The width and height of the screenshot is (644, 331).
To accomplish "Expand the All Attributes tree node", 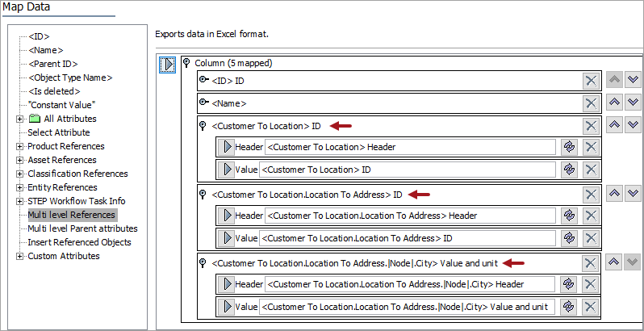I will coord(19,119).
